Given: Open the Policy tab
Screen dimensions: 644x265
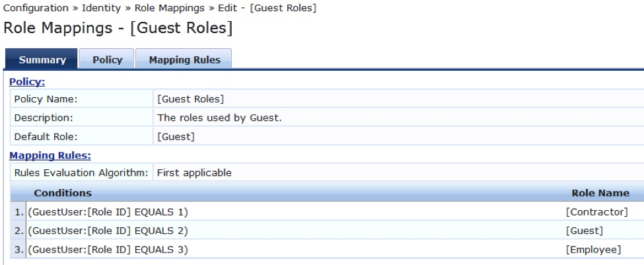Looking at the screenshot, I should tap(107, 59).
